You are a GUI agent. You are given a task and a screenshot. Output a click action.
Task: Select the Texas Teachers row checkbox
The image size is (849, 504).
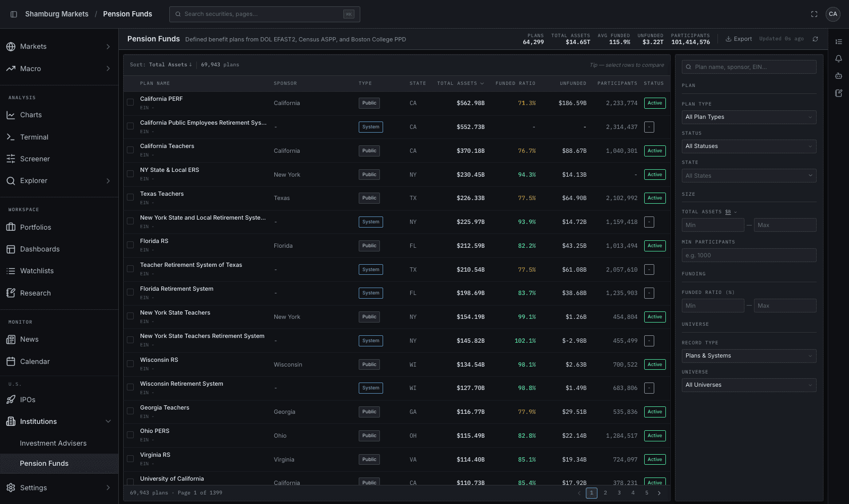pos(130,197)
